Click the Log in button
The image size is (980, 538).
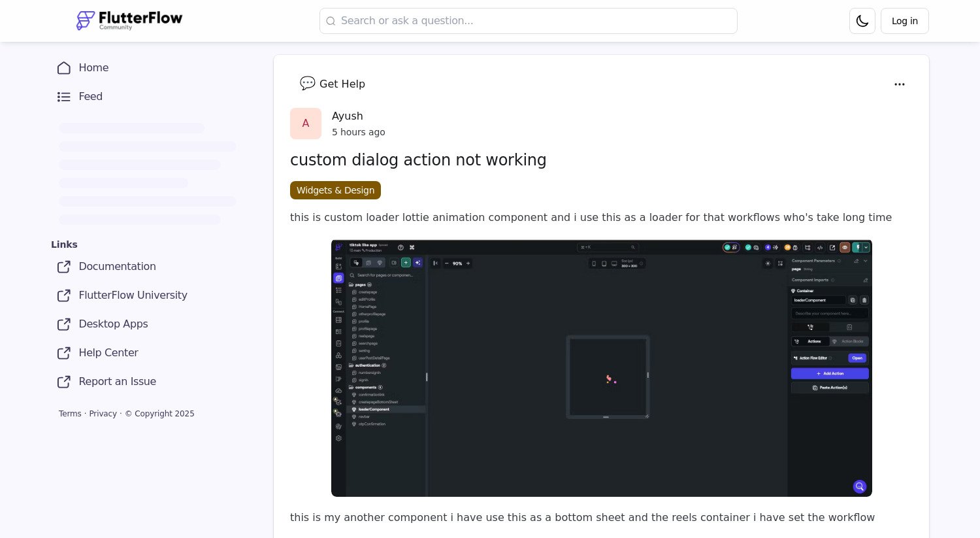904,21
